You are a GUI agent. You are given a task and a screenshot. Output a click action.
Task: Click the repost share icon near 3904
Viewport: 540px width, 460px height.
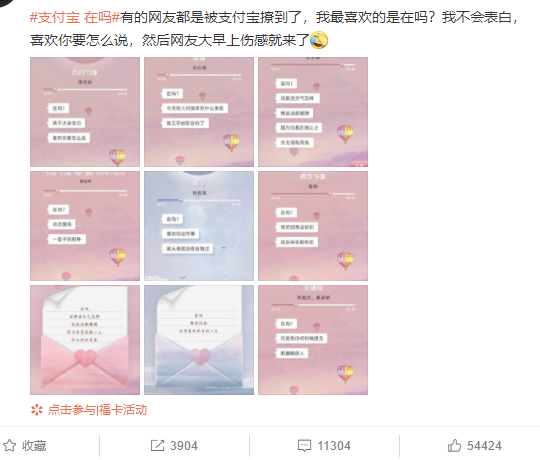coord(157,445)
